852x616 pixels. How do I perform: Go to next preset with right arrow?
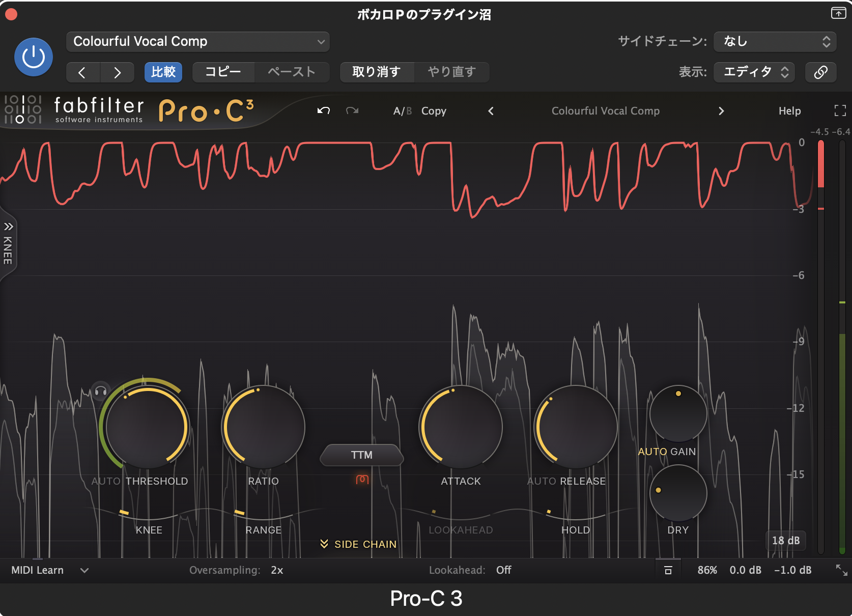118,72
